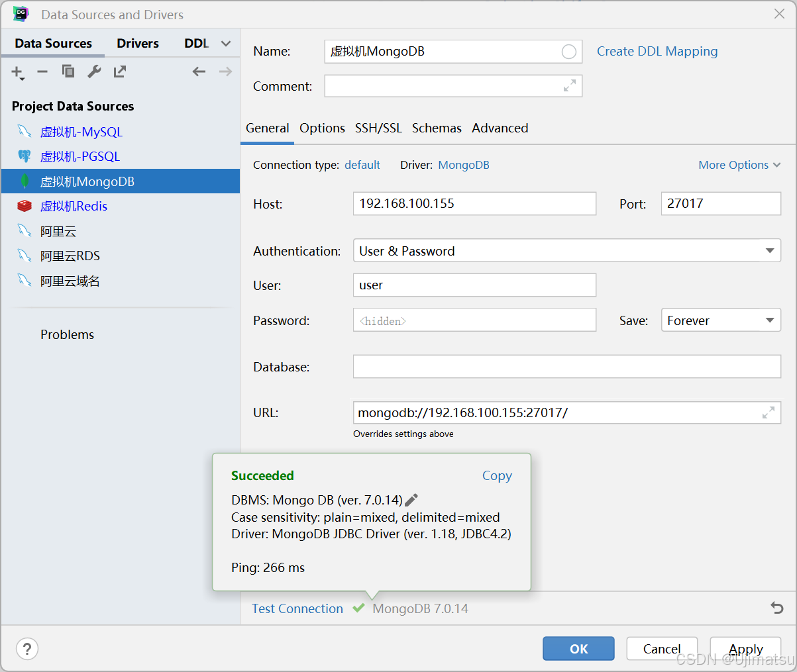
Task: Open the General tab
Action: (268, 128)
